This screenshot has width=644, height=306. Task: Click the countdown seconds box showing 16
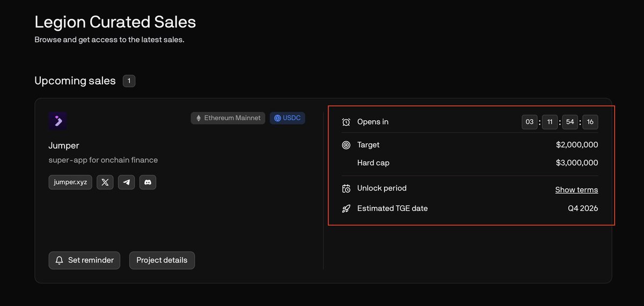(x=590, y=122)
